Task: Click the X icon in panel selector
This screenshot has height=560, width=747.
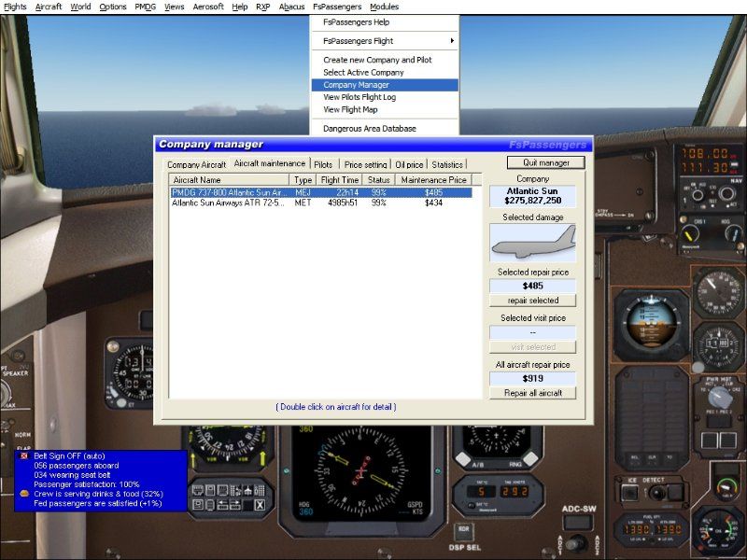Action: [x=260, y=505]
